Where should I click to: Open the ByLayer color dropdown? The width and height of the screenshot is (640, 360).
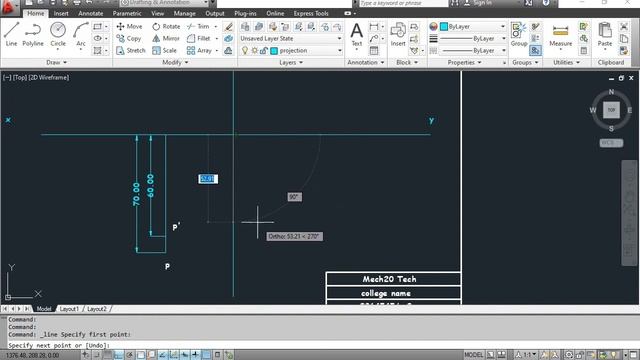[473, 27]
